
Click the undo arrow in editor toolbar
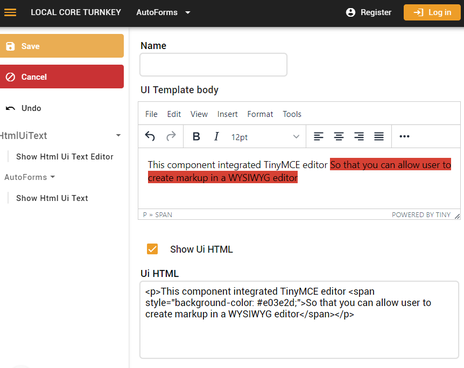pyautogui.click(x=150, y=136)
